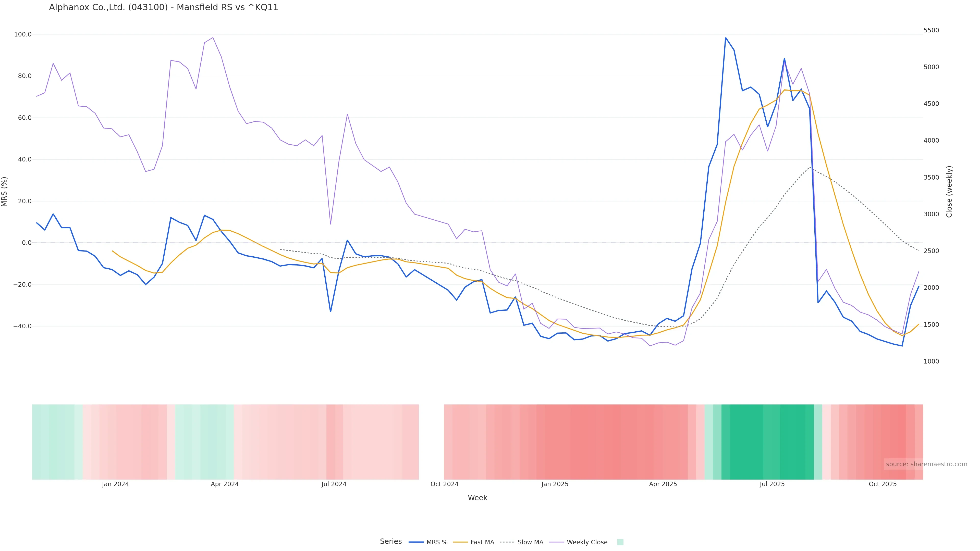Click the Jan 2025 x-axis tick label
This screenshot has width=980, height=551.
point(555,484)
